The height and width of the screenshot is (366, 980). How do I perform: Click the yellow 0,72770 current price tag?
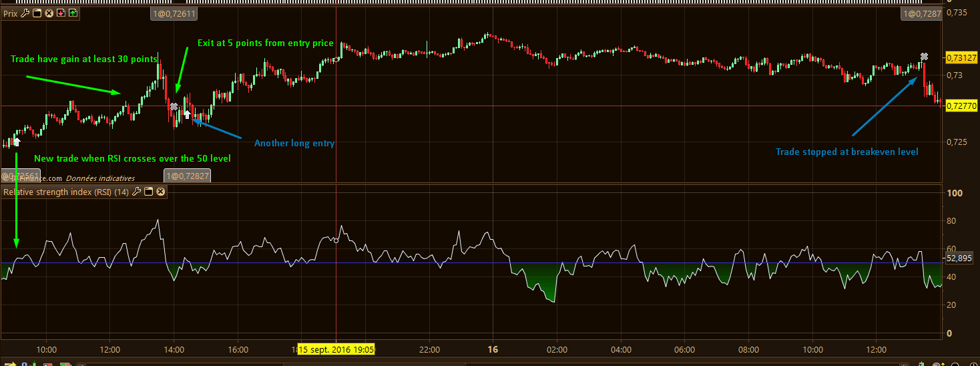962,106
